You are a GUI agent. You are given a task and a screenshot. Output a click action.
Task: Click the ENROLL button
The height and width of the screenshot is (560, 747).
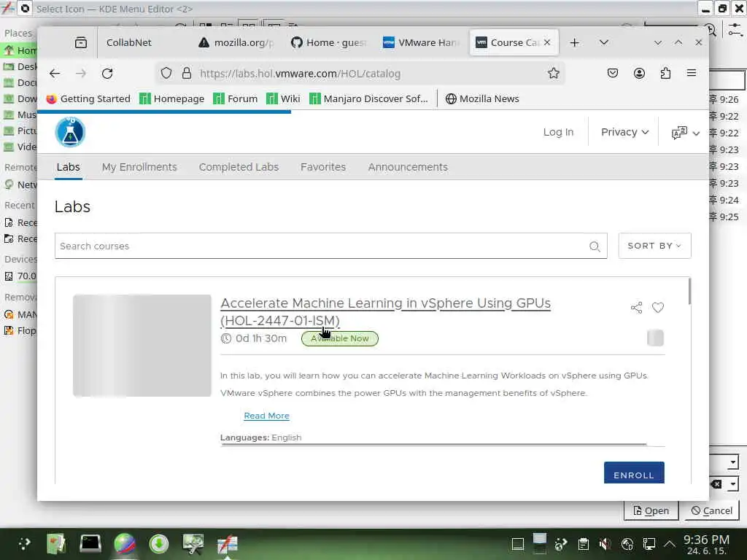coord(634,472)
